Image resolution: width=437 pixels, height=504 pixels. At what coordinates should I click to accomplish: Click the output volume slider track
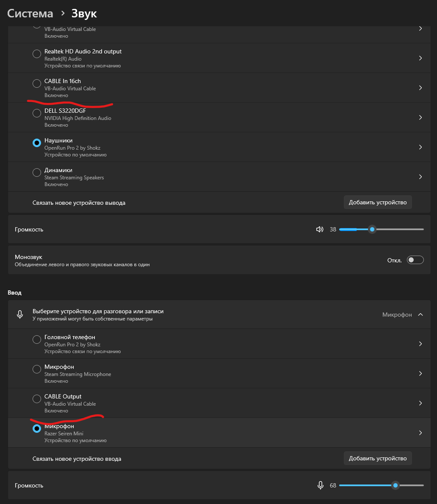382,229
